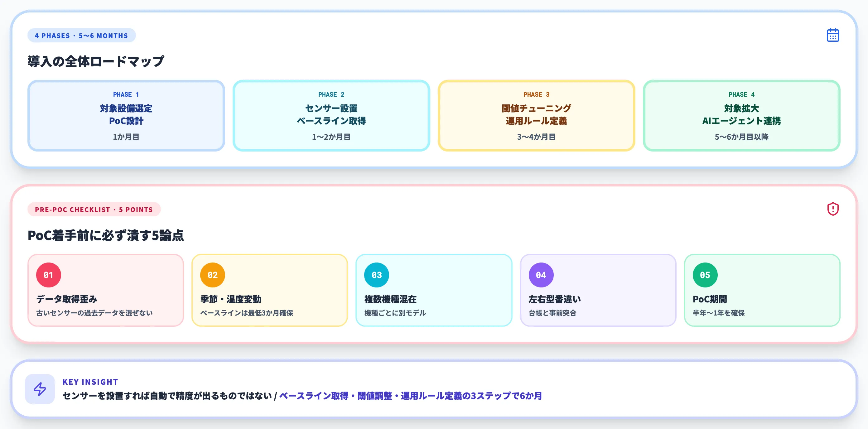Click the '4 PHASES · 5〜6 MONTHS' pill label

pyautogui.click(x=82, y=35)
